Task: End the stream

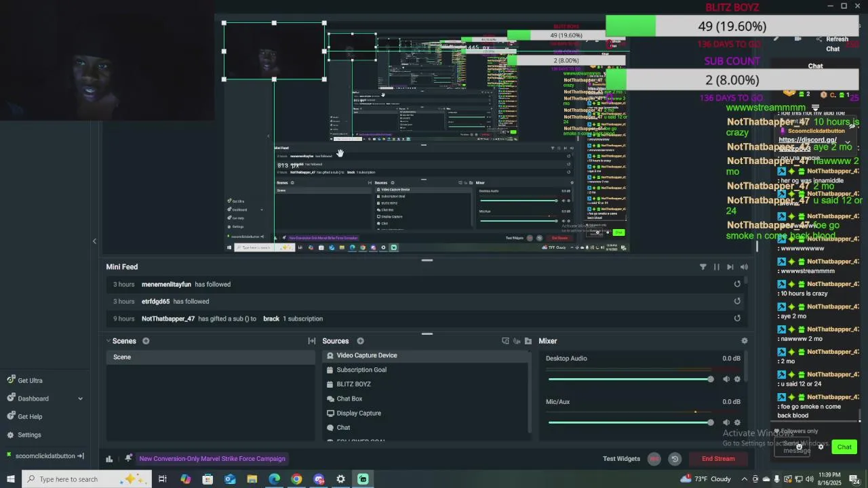Action: pyautogui.click(x=718, y=459)
